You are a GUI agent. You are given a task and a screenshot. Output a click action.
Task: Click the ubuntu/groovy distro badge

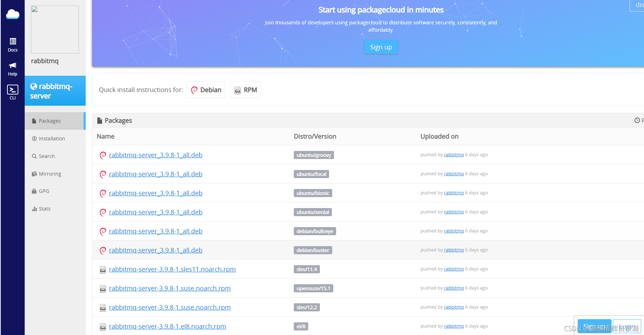click(x=314, y=155)
